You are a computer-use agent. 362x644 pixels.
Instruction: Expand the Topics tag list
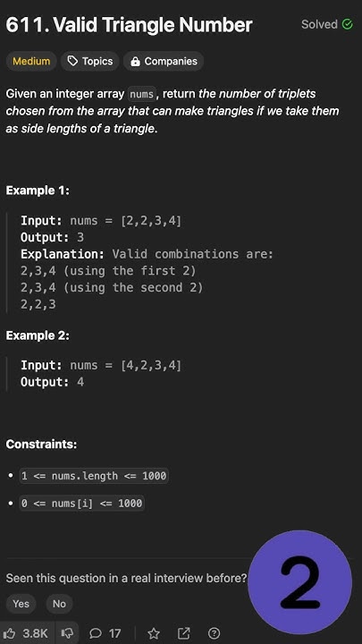tap(90, 61)
